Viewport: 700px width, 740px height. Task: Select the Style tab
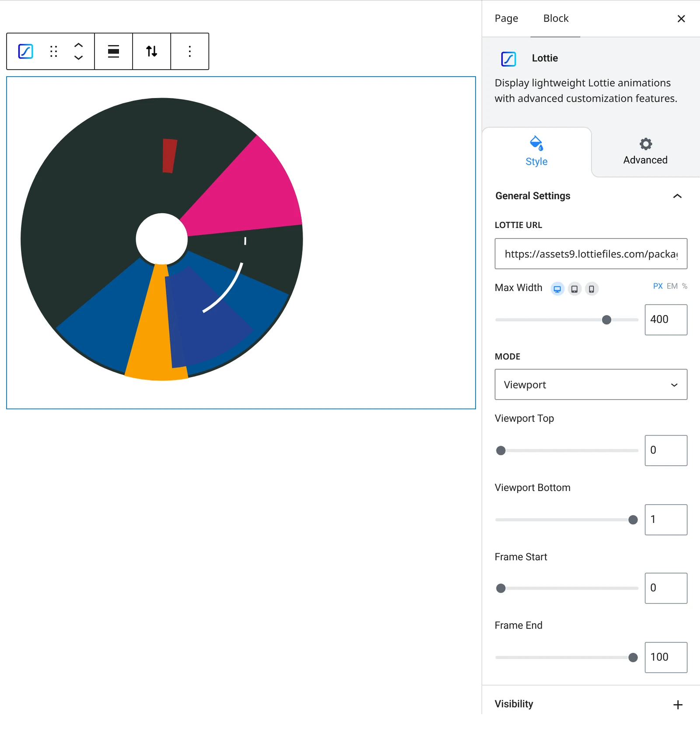coord(536,152)
